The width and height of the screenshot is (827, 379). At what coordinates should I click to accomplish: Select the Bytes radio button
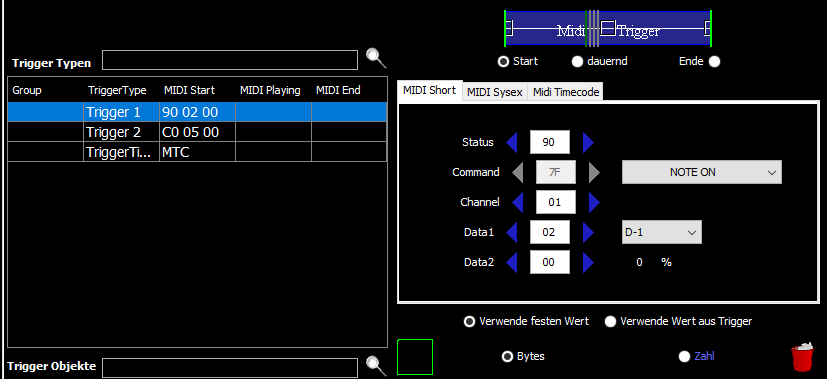click(507, 357)
